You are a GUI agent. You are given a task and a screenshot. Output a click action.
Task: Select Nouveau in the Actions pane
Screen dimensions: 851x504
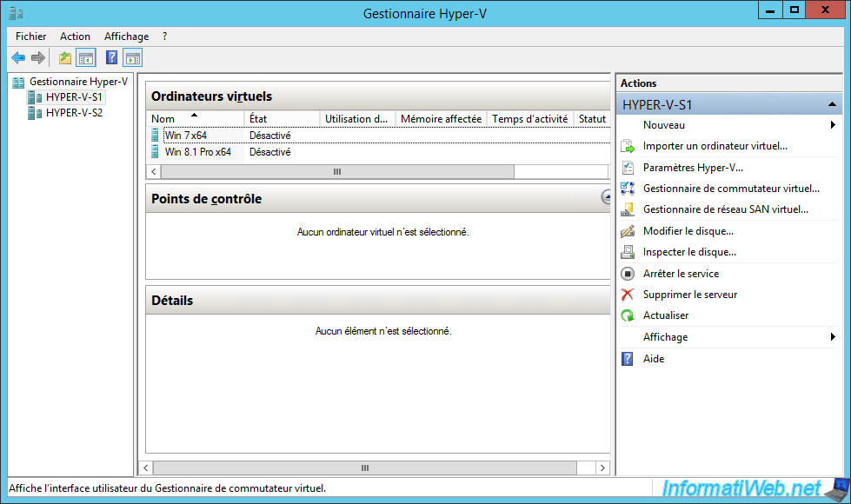[x=664, y=125]
